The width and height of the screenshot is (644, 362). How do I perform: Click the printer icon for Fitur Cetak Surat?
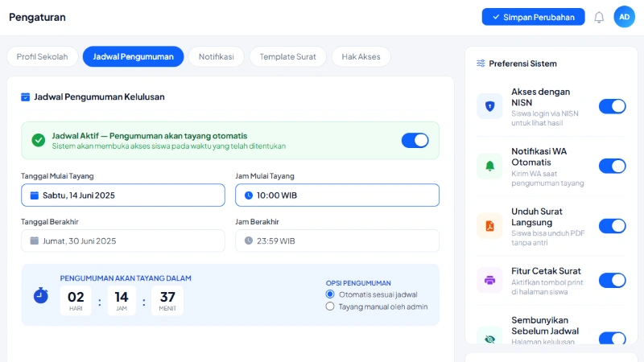click(489, 280)
